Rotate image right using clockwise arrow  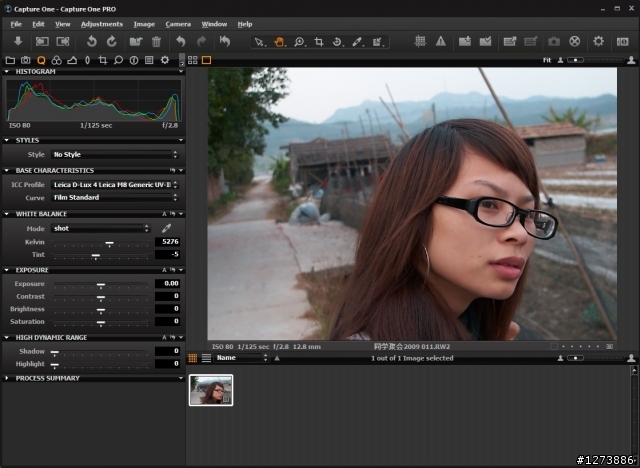111,41
